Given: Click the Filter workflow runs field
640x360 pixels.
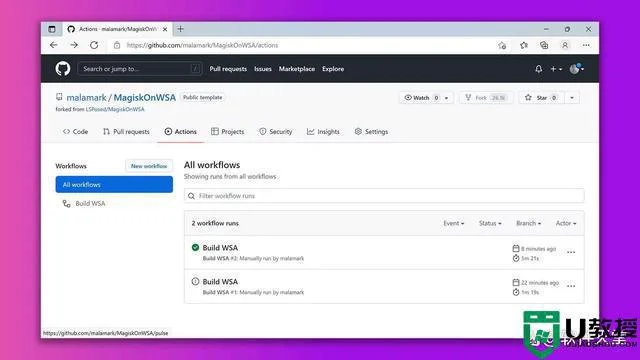Looking at the screenshot, I should (x=384, y=196).
